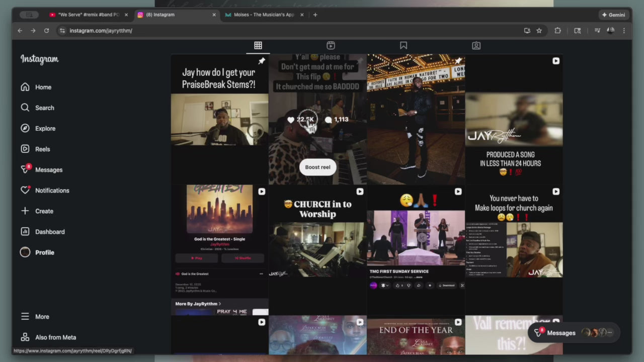Open Reels from the sidebar
The width and height of the screenshot is (644, 362).
(42, 149)
